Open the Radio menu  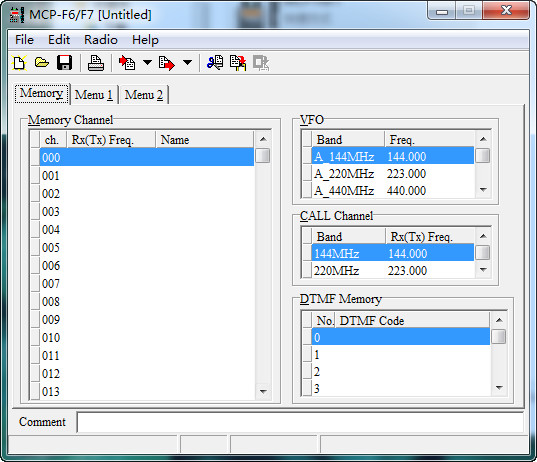pos(101,40)
